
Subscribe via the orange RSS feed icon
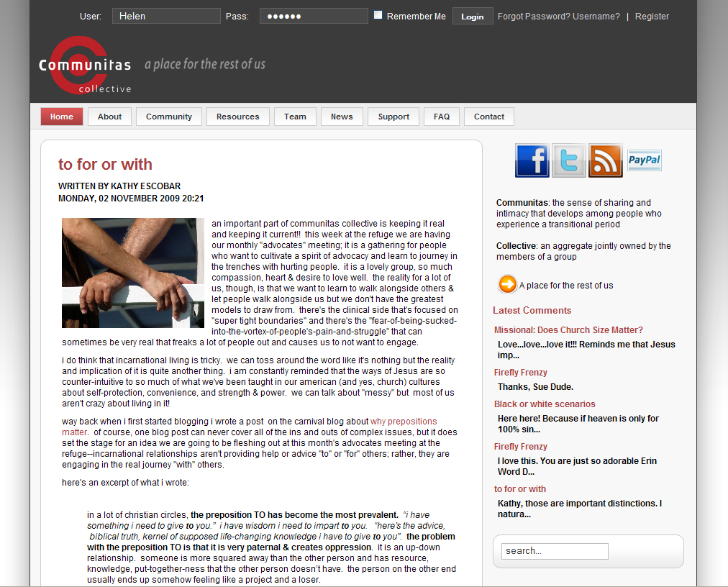coord(605,160)
